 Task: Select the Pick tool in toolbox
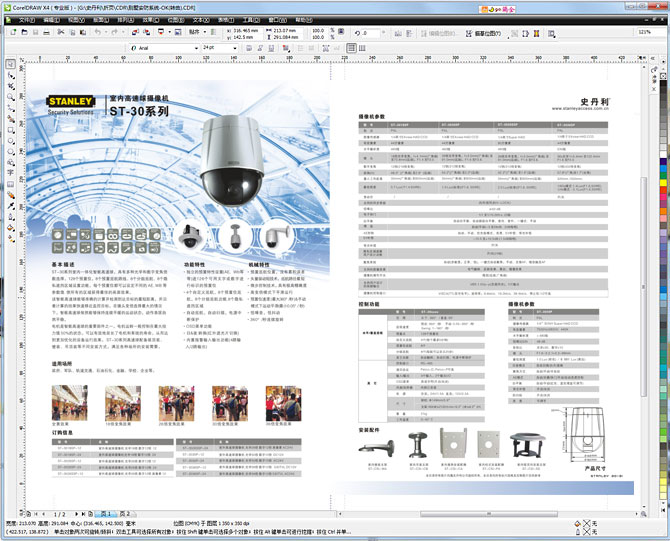pyautogui.click(x=9, y=64)
